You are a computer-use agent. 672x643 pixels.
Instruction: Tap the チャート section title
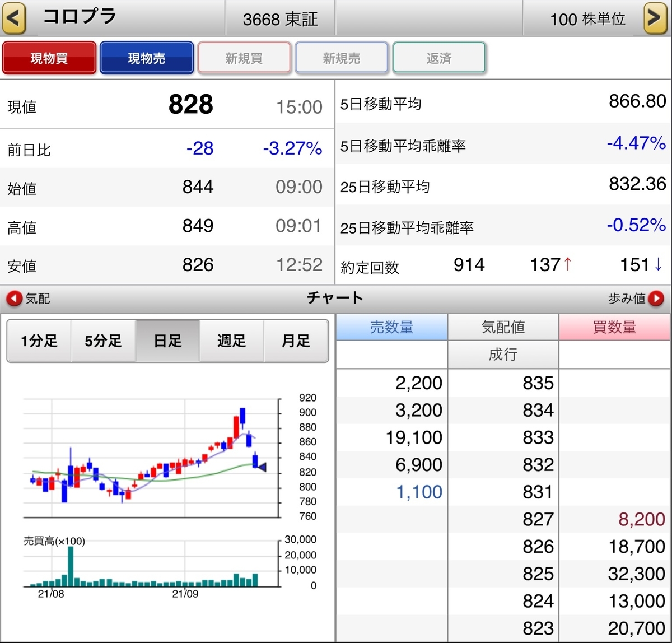coord(335,298)
